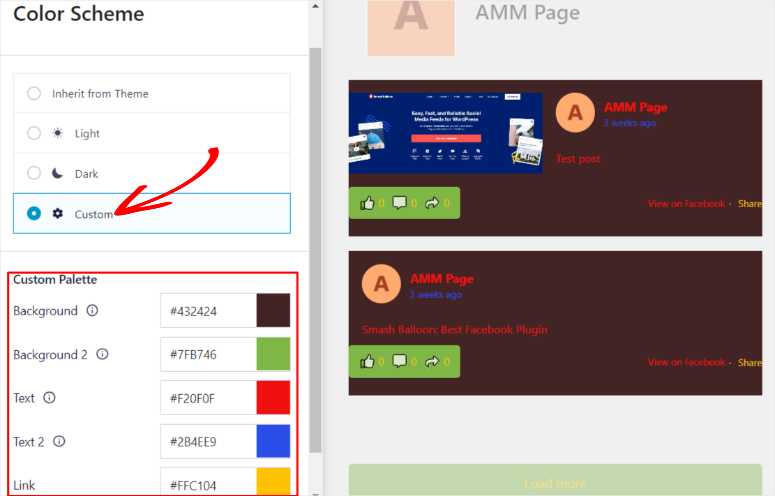Click the Text hex field #F20F0F

[208, 398]
